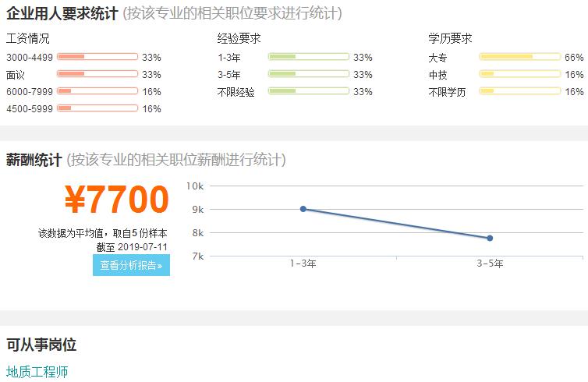Viewport: 588px width, 382px height.
Task: Click the 3-5年 experience progress bar
Action: [309, 74]
